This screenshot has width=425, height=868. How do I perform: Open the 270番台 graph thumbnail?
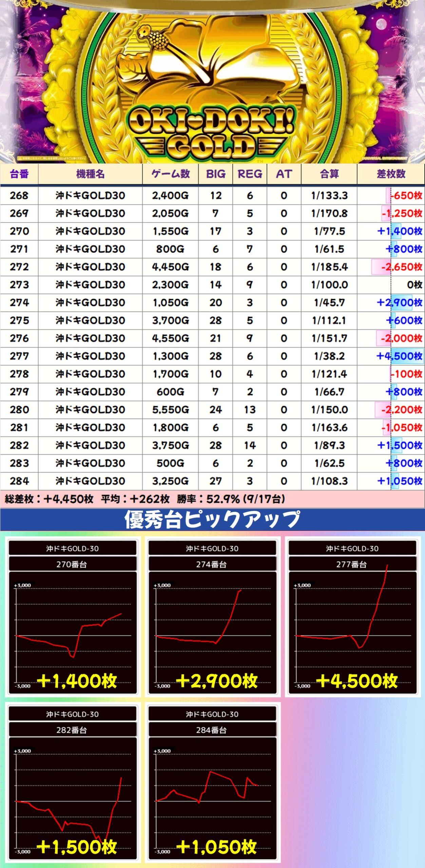(x=73, y=616)
